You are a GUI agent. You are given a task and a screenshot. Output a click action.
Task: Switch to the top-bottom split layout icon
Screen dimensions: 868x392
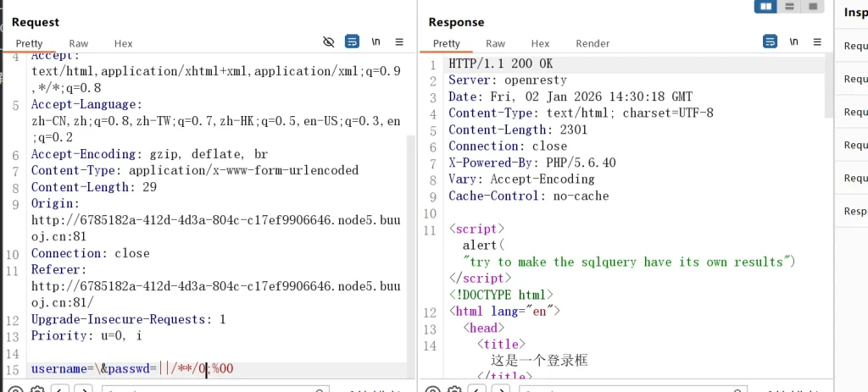[789, 7]
